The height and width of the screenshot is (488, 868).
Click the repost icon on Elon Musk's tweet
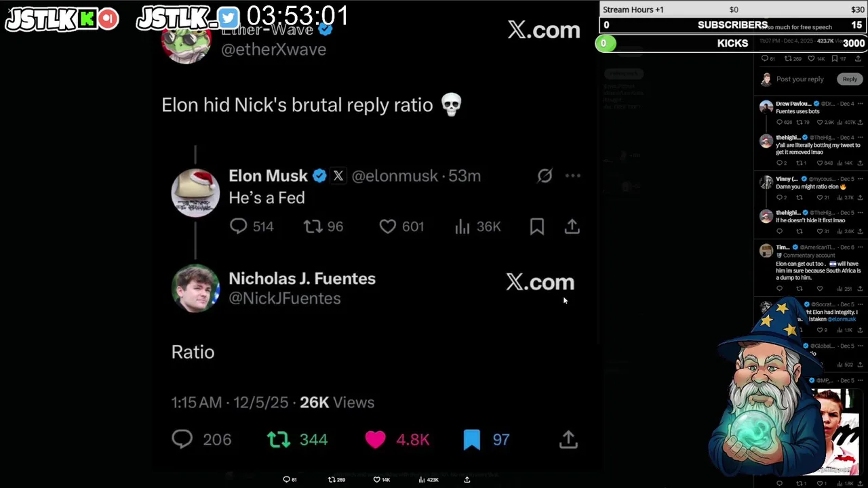tap(313, 226)
